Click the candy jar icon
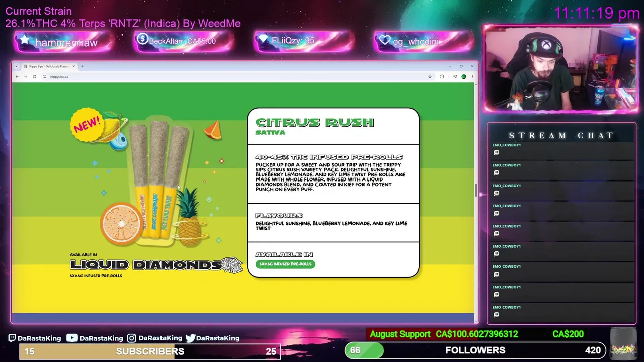This screenshot has height=362, width=644. coord(622,343)
